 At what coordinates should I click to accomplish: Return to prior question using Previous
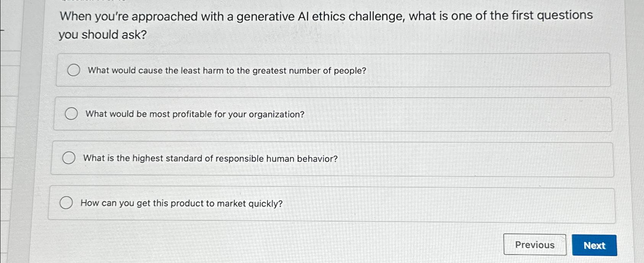[x=535, y=245]
